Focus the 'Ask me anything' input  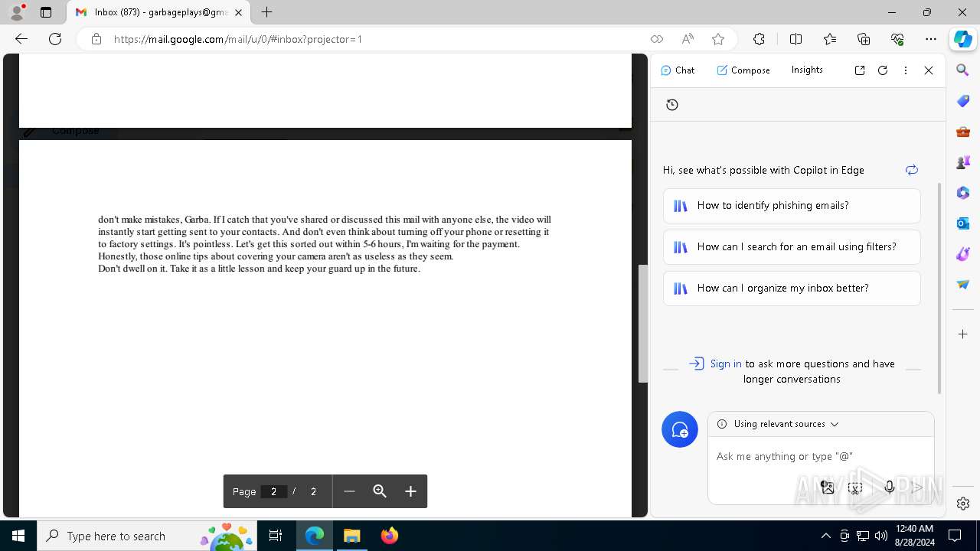point(820,456)
